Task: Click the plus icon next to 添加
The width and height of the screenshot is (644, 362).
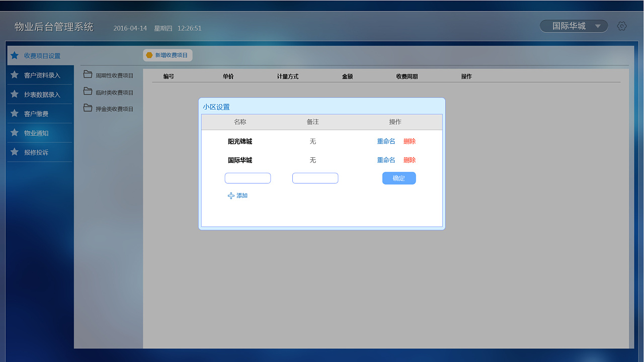Action: [x=231, y=196]
